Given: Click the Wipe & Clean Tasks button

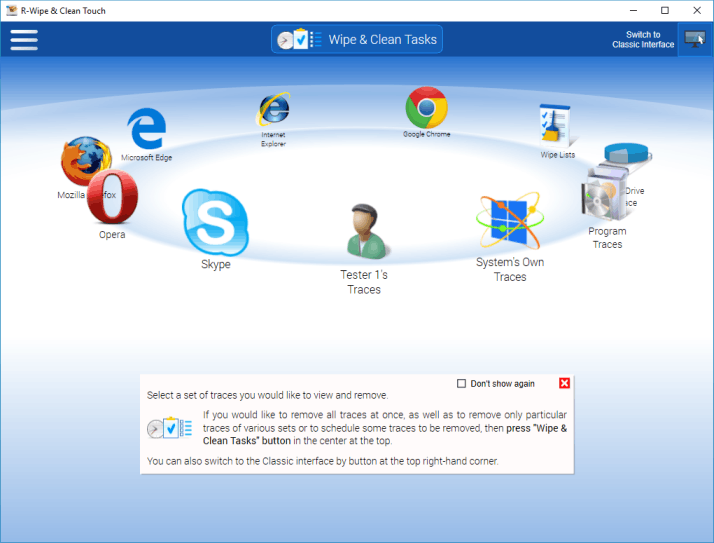Looking at the screenshot, I should (357, 40).
